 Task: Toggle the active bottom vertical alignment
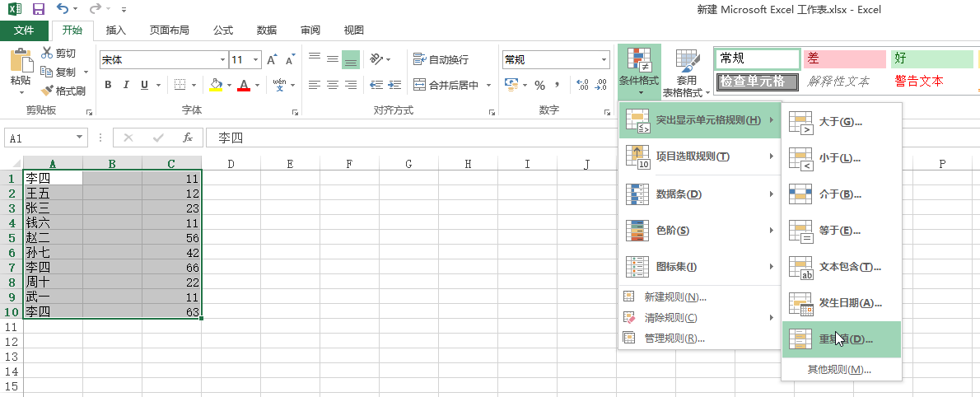[x=352, y=59]
